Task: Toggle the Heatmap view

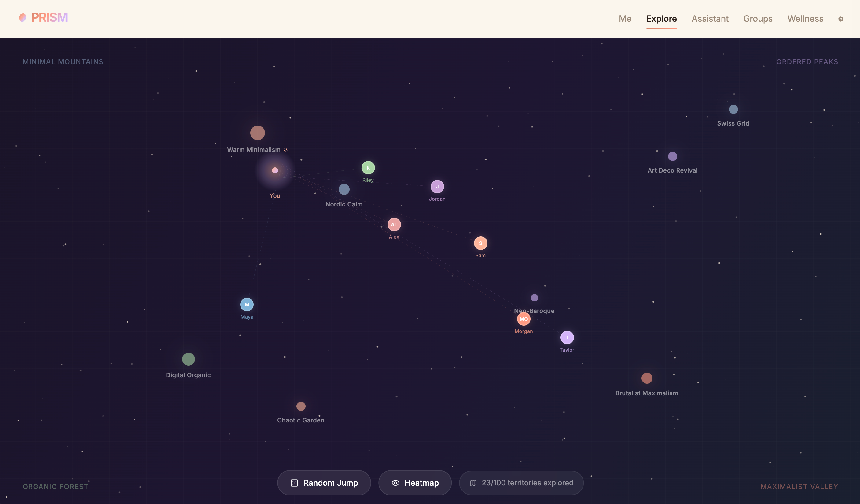Action: click(415, 483)
